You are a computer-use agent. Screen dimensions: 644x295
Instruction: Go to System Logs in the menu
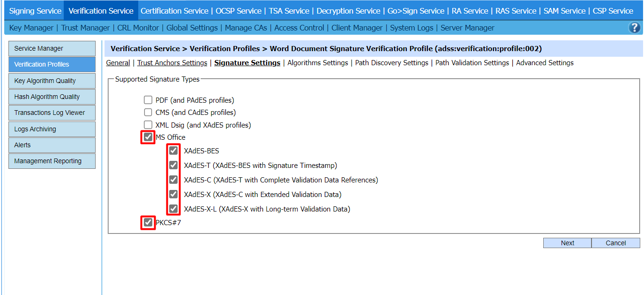pos(412,28)
